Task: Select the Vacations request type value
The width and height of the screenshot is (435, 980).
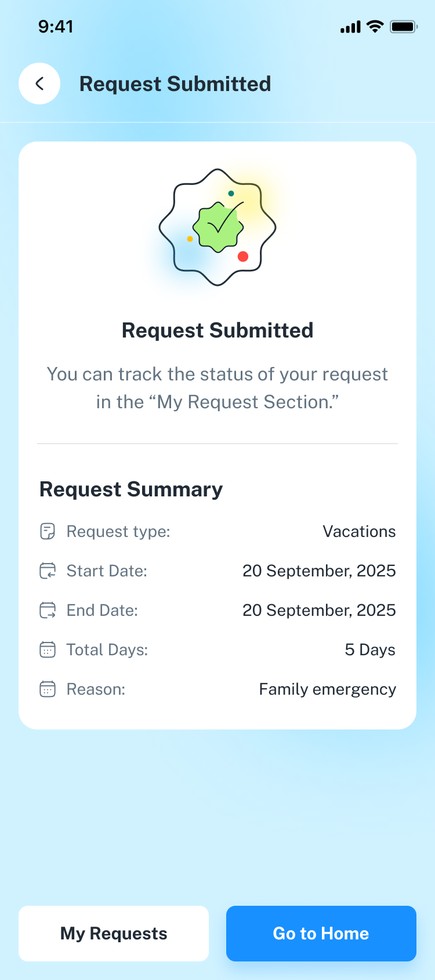Action: click(359, 531)
